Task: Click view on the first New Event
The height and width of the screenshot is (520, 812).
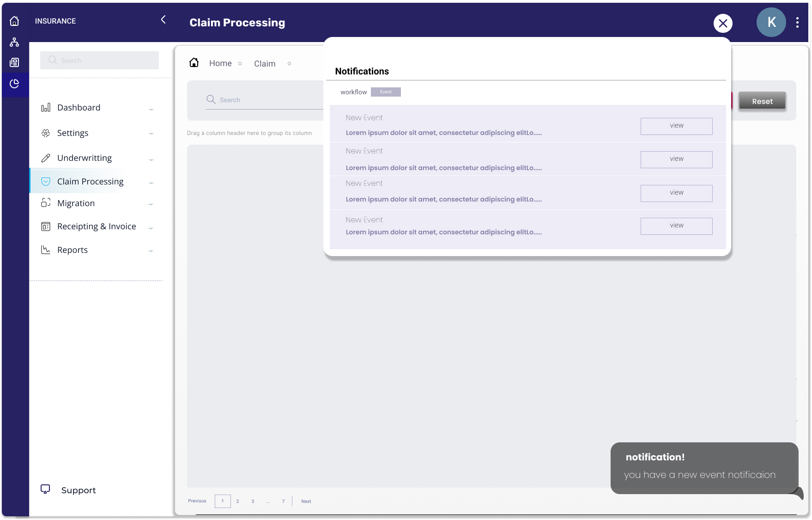Action: pos(676,126)
